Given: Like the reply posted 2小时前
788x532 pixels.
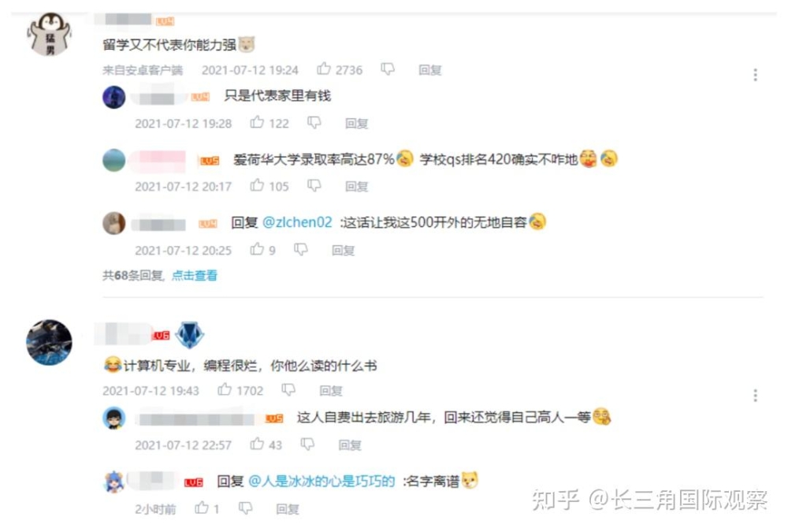Looking at the screenshot, I should pos(202,508).
